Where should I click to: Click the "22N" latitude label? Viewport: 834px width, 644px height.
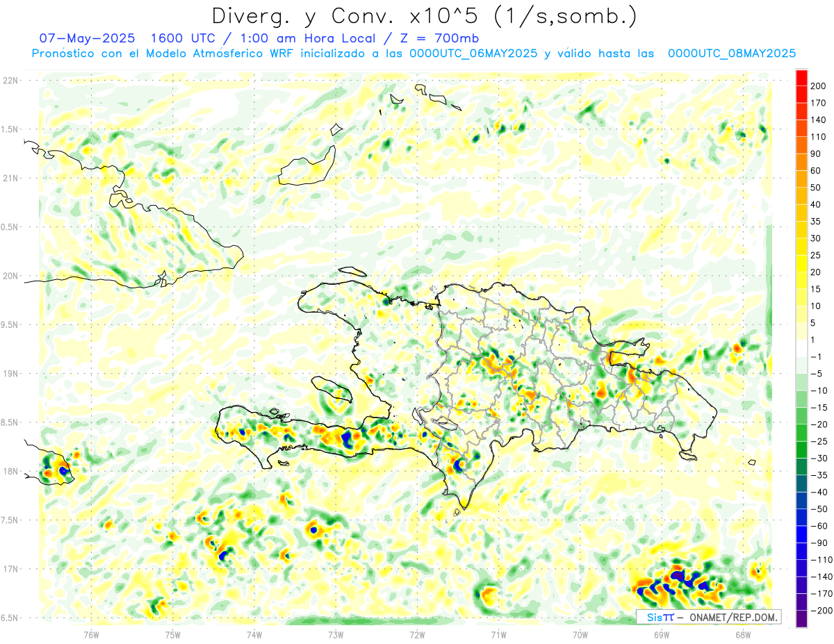(x=10, y=81)
